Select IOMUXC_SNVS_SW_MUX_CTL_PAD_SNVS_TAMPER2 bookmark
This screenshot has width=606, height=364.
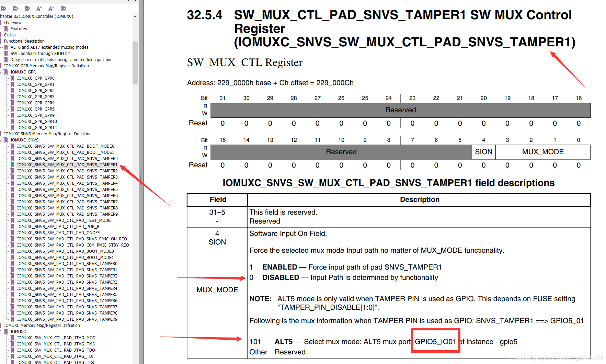click(67, 171)
